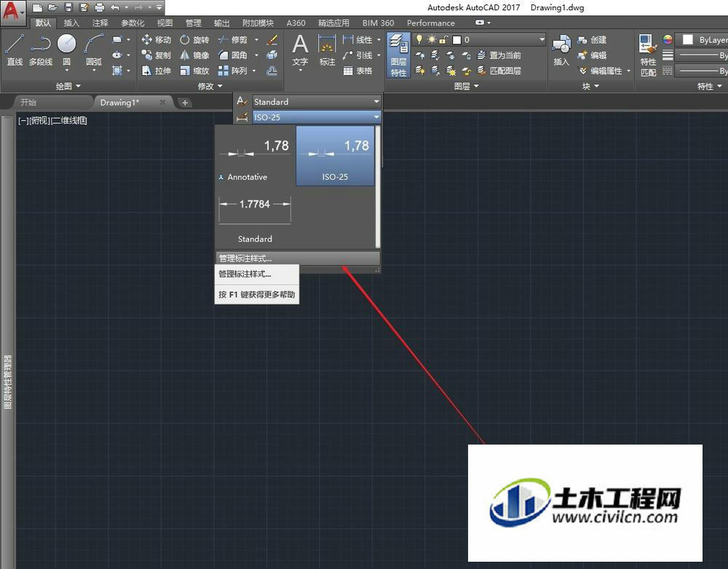Click the dimension style list scrollbar
Image resolution: width=728 pixels, height=569 pixels.
point(378,187)
